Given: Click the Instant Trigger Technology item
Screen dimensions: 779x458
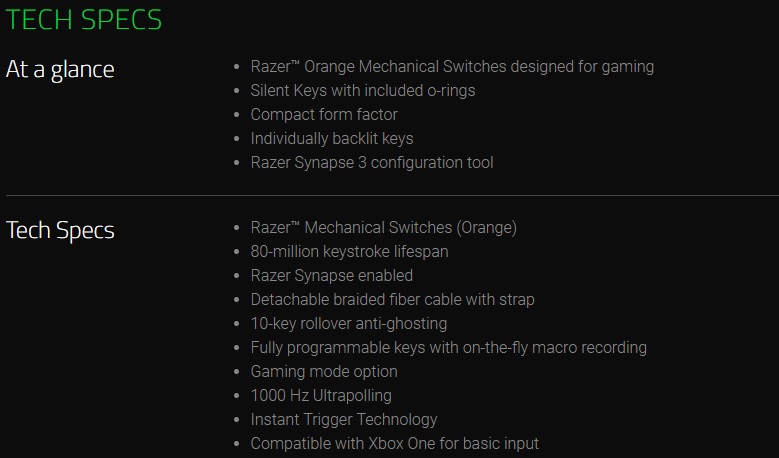Looking at the screenshot, I should pyautogui.click(x=343, y=420).
